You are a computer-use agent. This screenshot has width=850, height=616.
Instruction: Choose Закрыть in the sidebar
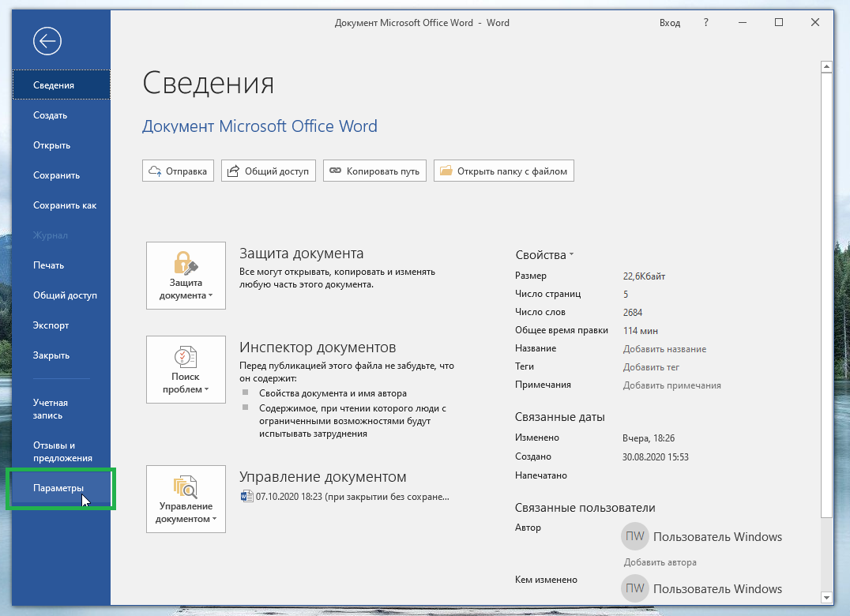[62, 355]
